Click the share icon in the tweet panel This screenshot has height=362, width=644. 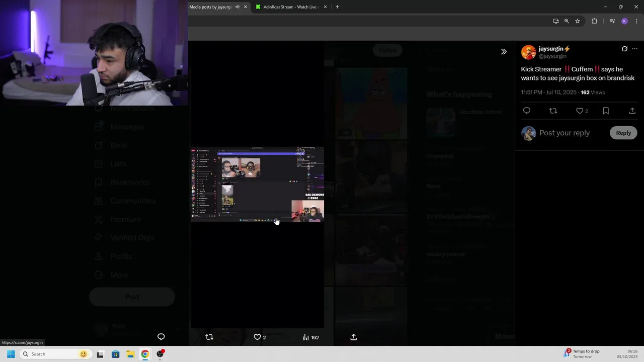pyautogui.click(x=632, y=111)
